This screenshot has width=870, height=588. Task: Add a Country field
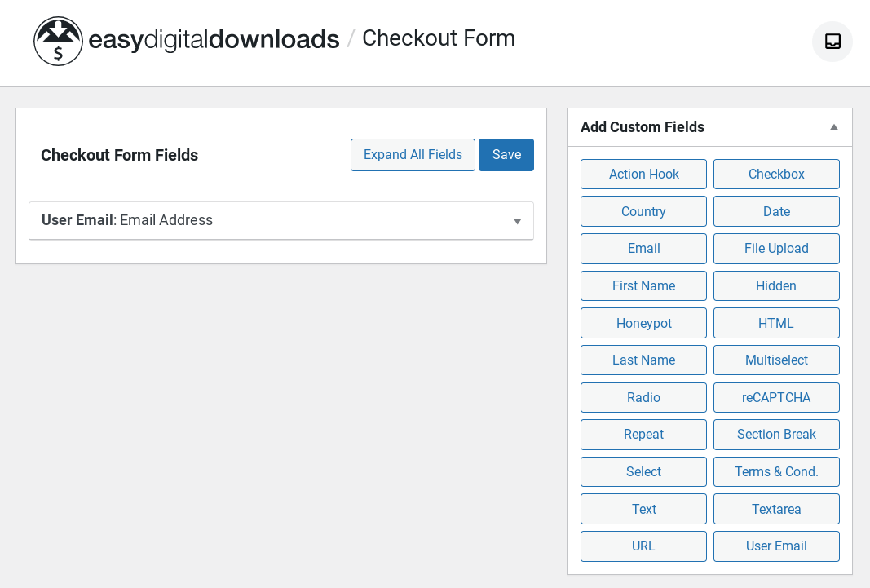pyautogui.click(x=643, y=211)
